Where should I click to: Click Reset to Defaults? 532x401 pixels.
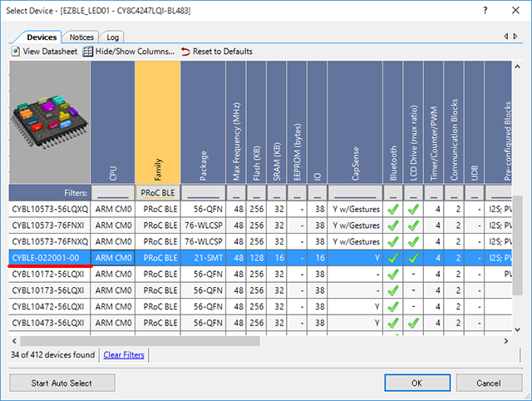(x=217, y=52)
